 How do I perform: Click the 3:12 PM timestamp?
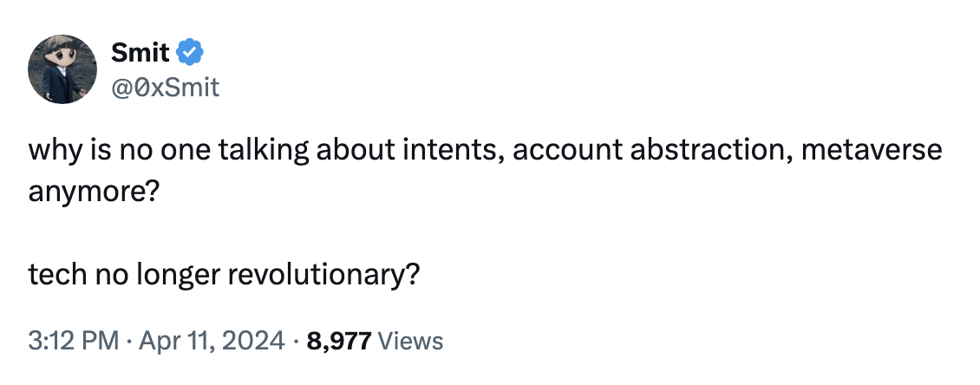pos(73,341)
